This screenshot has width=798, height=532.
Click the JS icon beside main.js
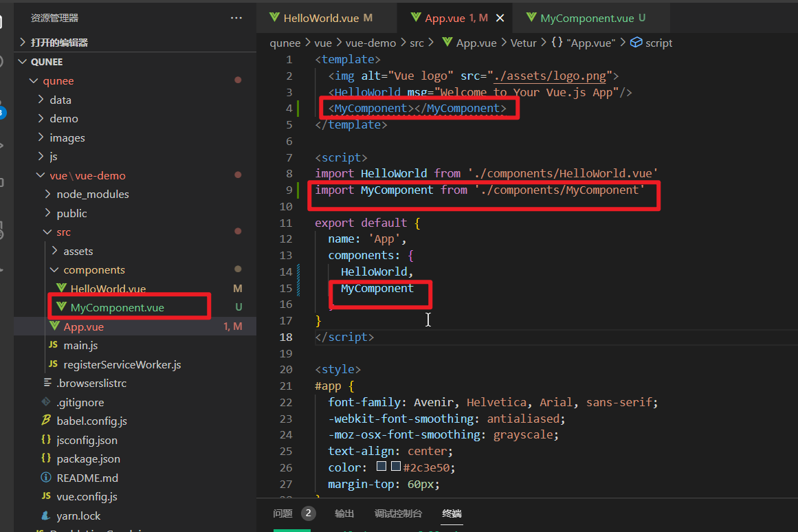tap(53, 345)
